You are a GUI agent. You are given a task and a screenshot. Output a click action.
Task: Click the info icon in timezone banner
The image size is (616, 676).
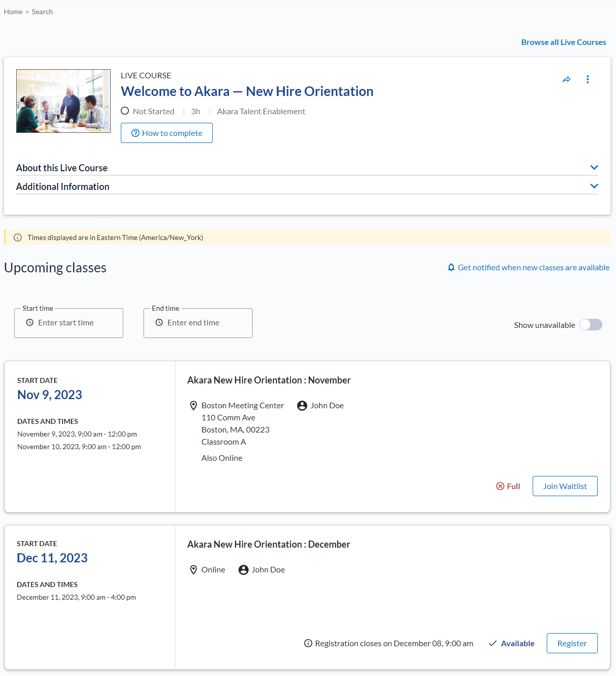click(x=18, y=237)
